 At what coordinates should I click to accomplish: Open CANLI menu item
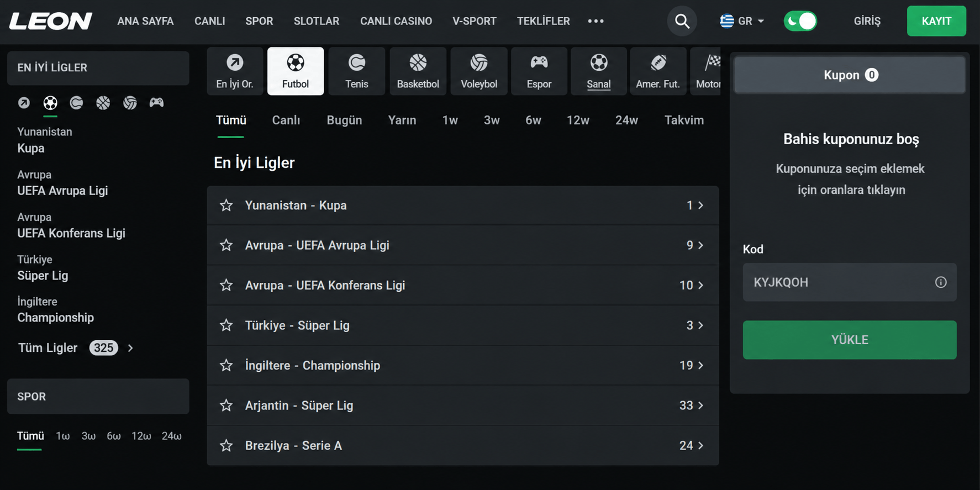point(210,21)
